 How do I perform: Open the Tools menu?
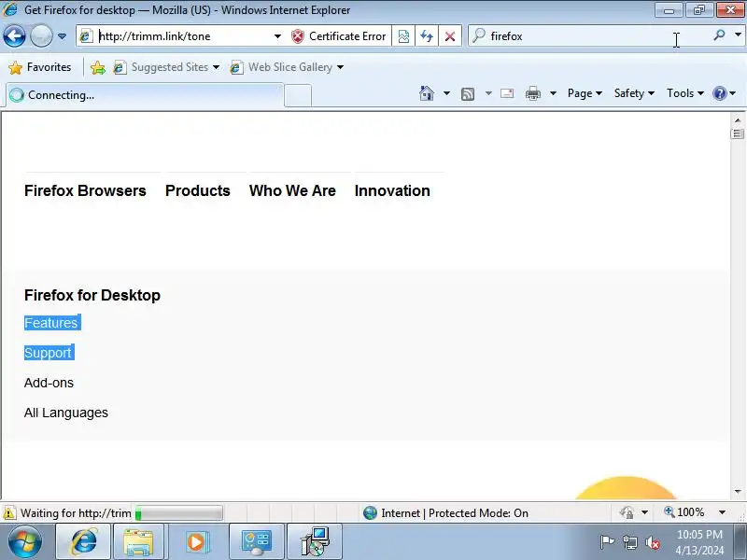coord(685,93)
